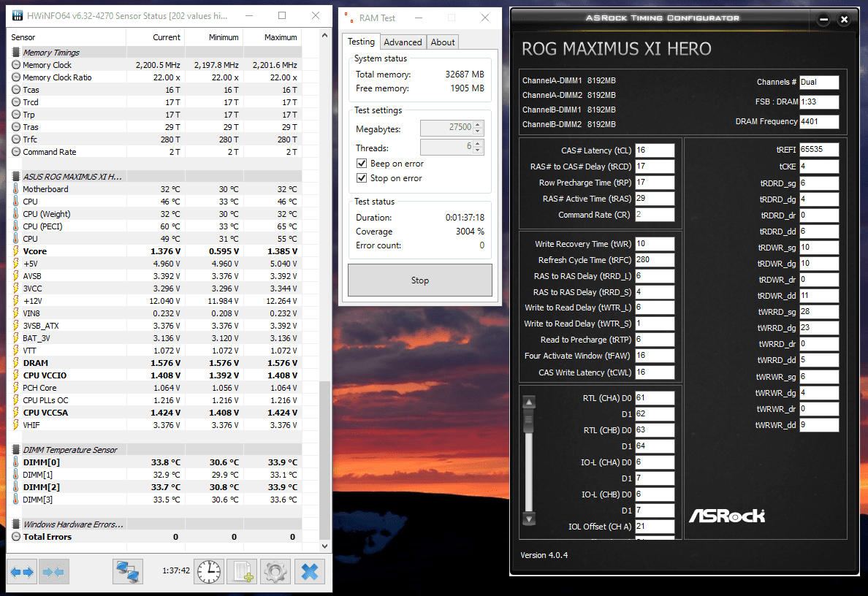Click the scroll-down arrow in HWiNFO sensor list
868x596 pixels.
click(x=325, y=546)
